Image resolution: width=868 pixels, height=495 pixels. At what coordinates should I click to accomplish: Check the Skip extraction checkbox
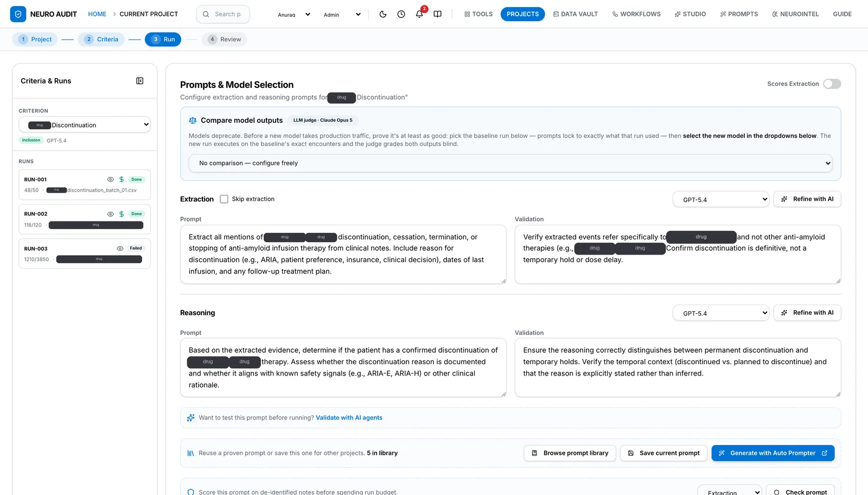(x=224, y=199)
